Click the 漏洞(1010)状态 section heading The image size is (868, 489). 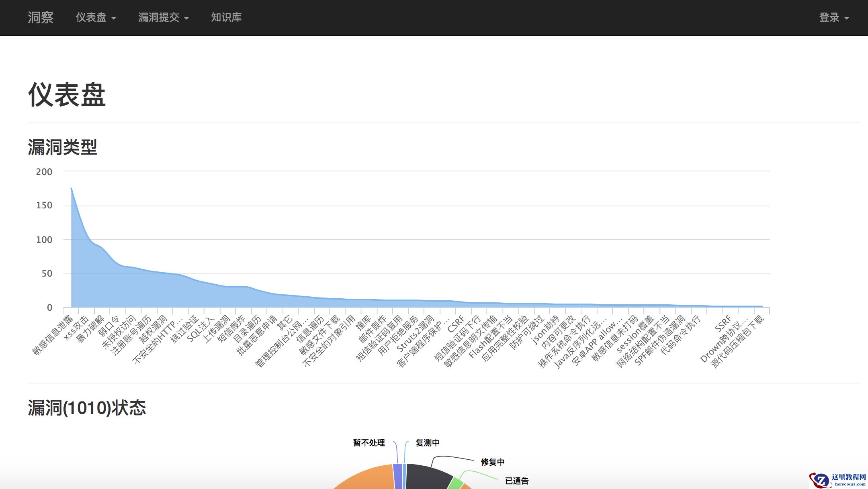click(87, 407)
